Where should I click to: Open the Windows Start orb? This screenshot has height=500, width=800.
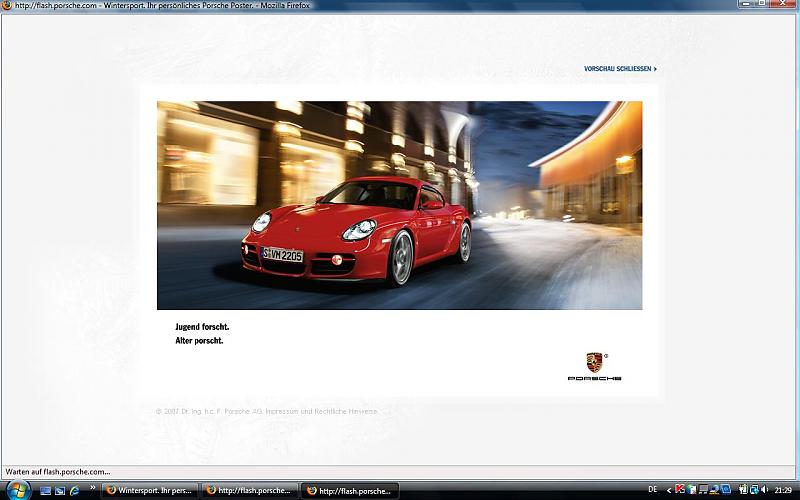18,490
